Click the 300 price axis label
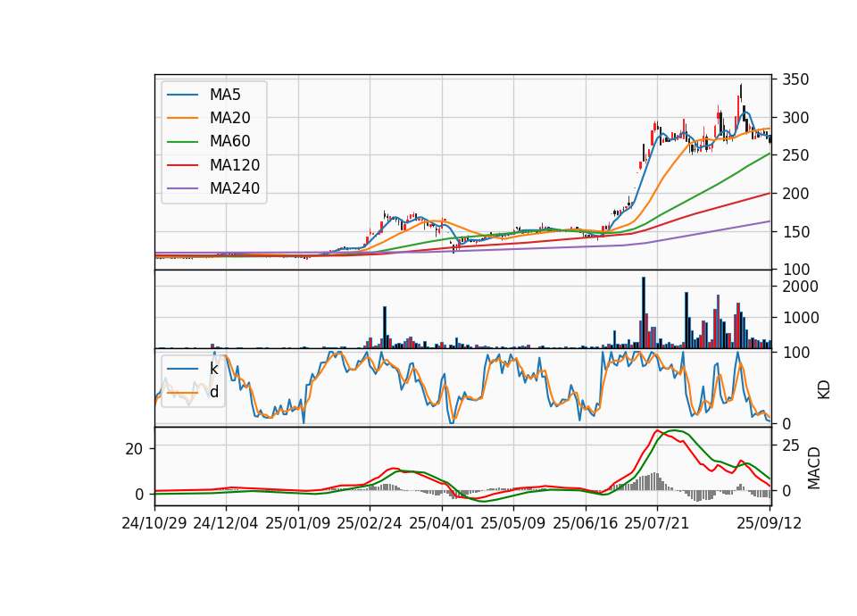The width and height of the screenshot is (857, 616). click(x=795, y=118)
